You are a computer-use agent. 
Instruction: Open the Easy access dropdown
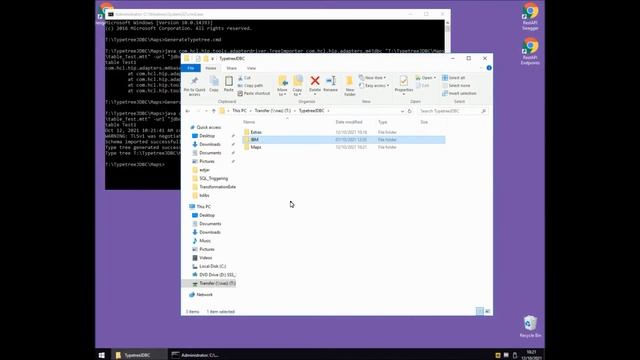(x=374, y=86)
